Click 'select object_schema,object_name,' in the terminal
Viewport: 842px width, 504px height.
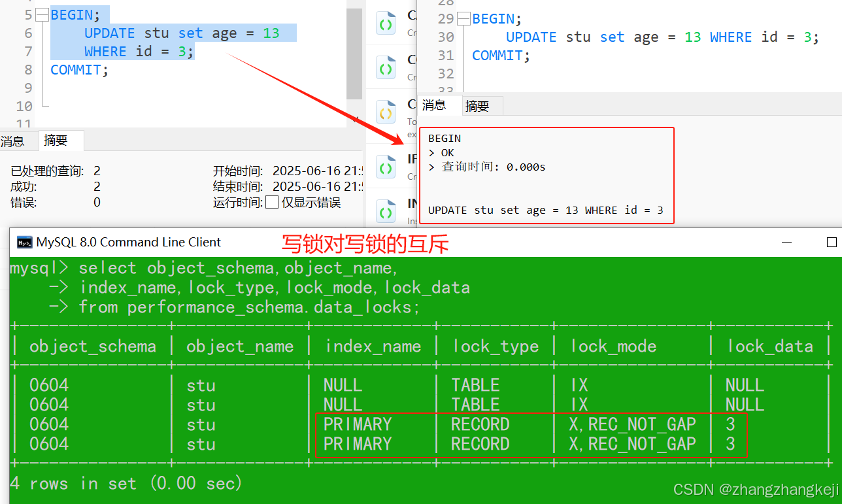238,268
